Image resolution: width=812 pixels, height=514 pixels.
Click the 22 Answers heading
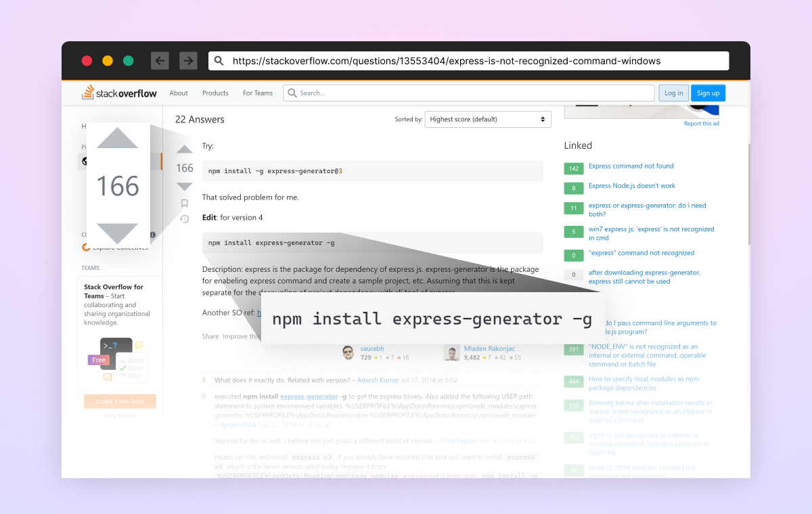tap(200, 120)
